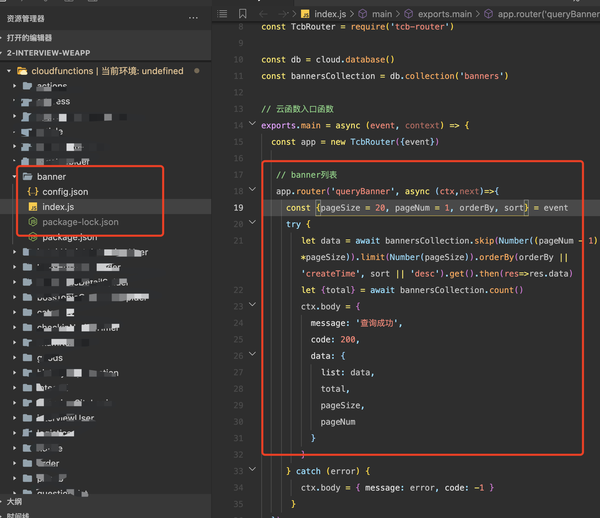Click the node icon of package-lock.json
This screenshot has width=600, height=518.
(33, 222)
